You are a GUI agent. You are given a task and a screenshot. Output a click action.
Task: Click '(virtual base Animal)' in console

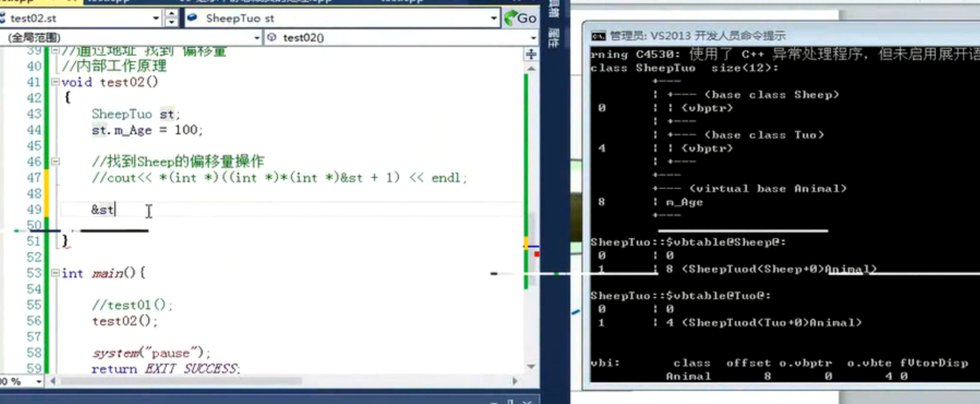click(768, 189)
